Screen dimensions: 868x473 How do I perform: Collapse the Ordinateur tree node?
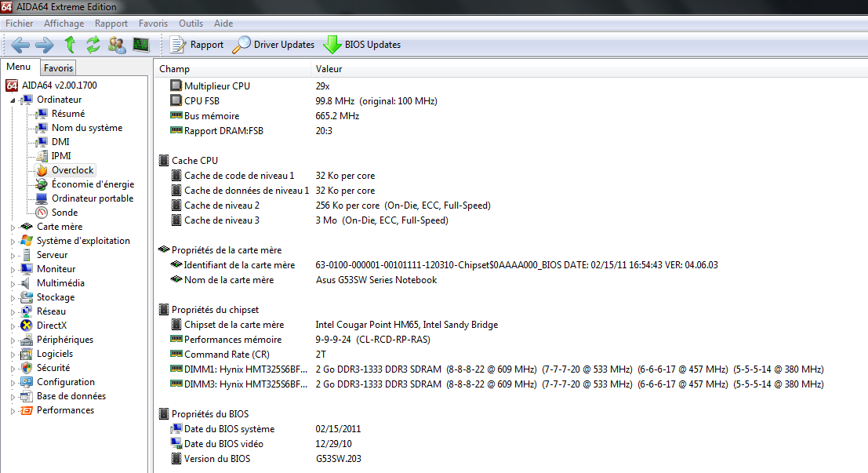pos(12,100)
